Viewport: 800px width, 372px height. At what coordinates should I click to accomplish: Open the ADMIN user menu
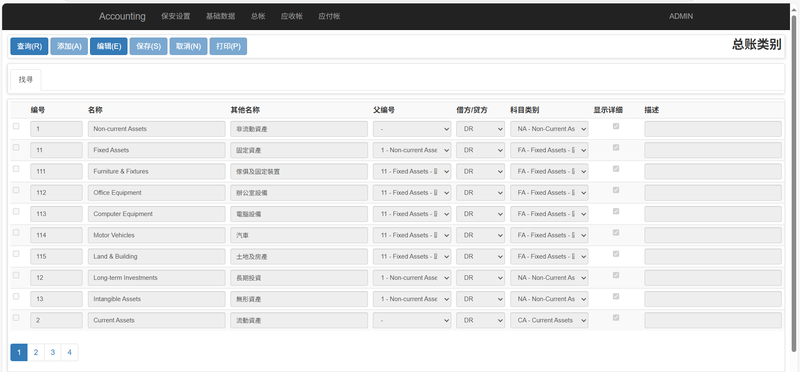(x=681, y=16)
